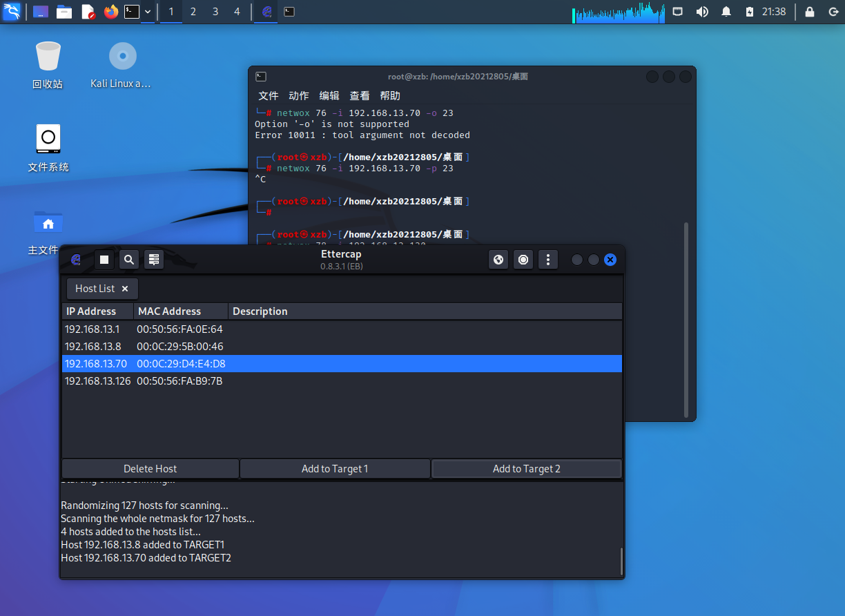Open text editor icon in top panel

88,12
